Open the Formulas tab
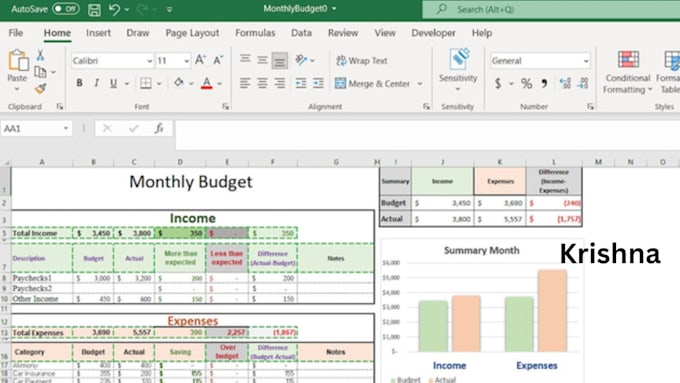Viewport: 680px width, 383px height. (255, 33)
